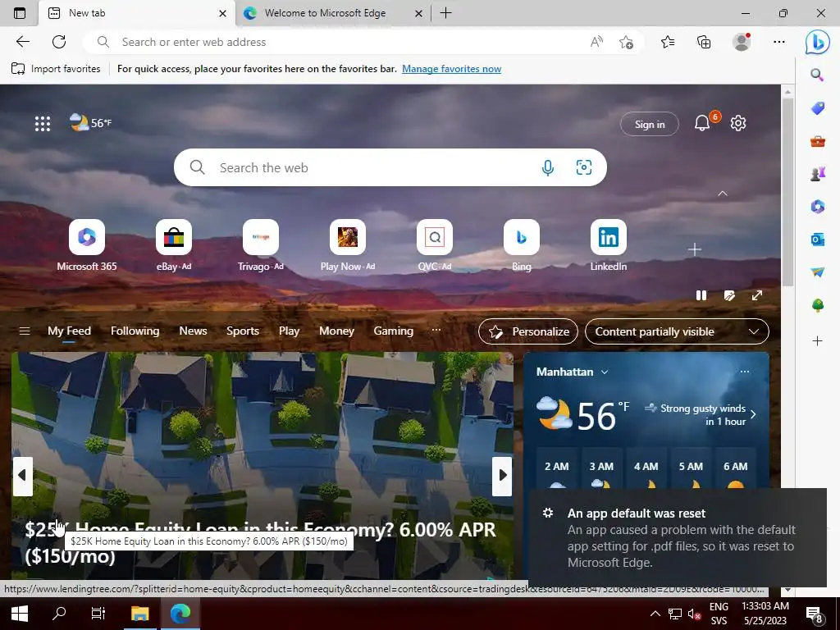Image resolution: width=840 pixels, height=630 pixels.
Task: Open the weather temperature 56°F widget
Action: coord(90,123)
